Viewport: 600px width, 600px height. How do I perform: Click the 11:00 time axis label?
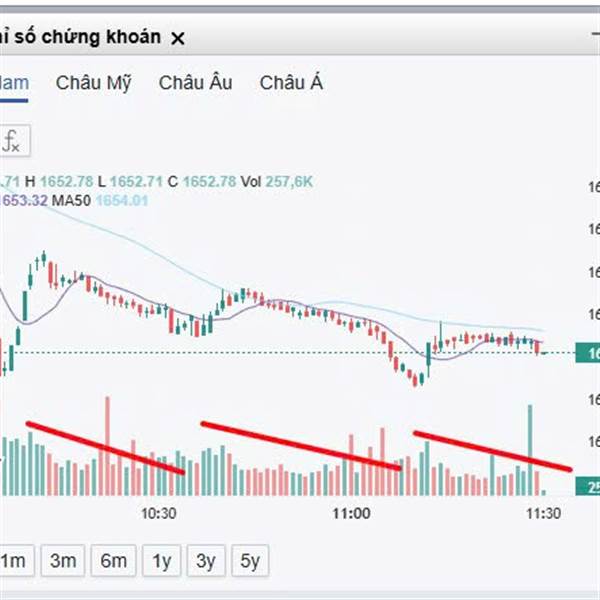click(350, 514)
